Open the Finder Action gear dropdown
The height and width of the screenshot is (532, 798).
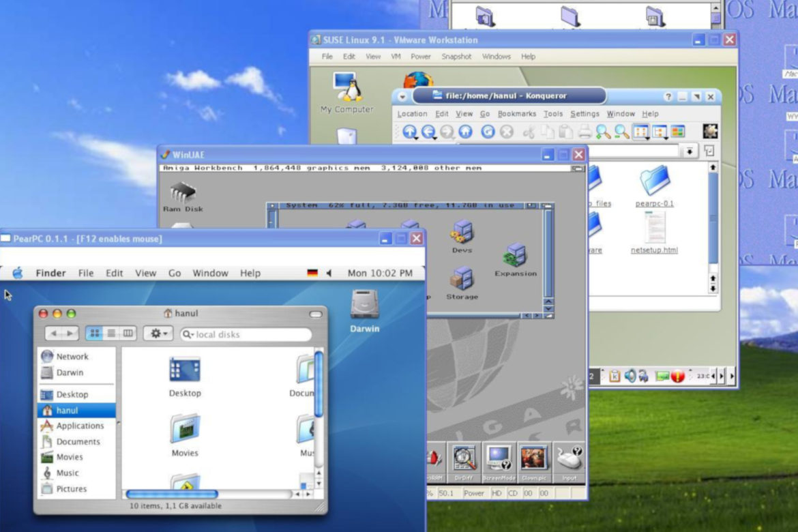(x=158, y=334)
